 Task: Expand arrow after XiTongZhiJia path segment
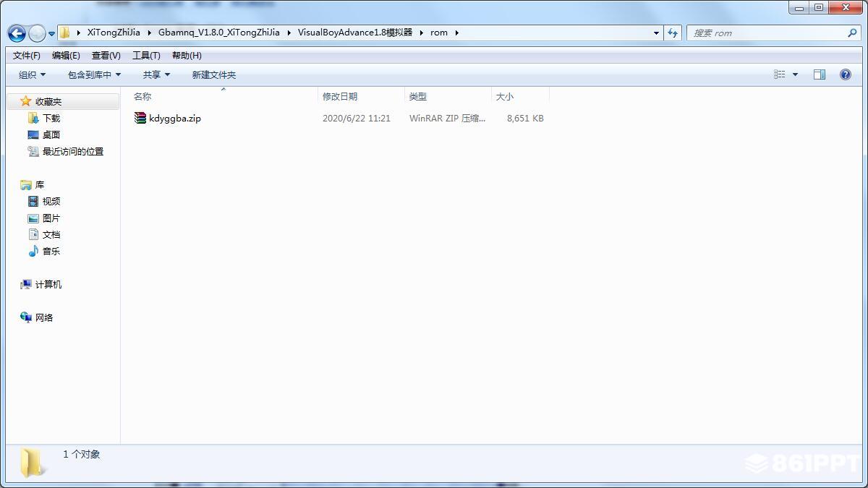[150, 33]
